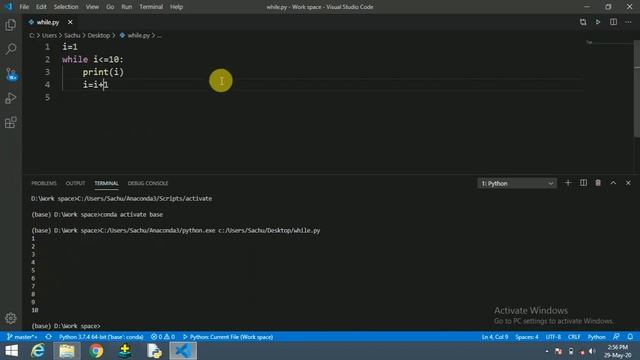Screen dimensions: 640x360
Task: Split the terminal panel
Action: 583,183
